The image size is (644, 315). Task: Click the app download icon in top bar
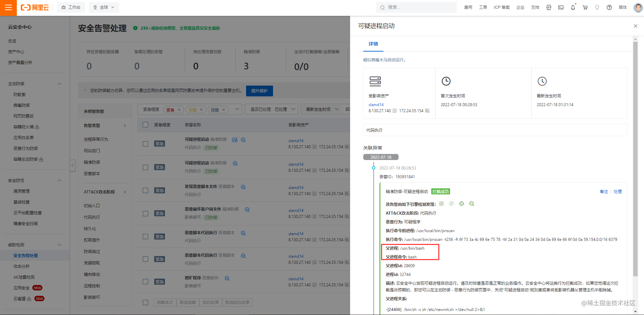[x=549, y=7]
